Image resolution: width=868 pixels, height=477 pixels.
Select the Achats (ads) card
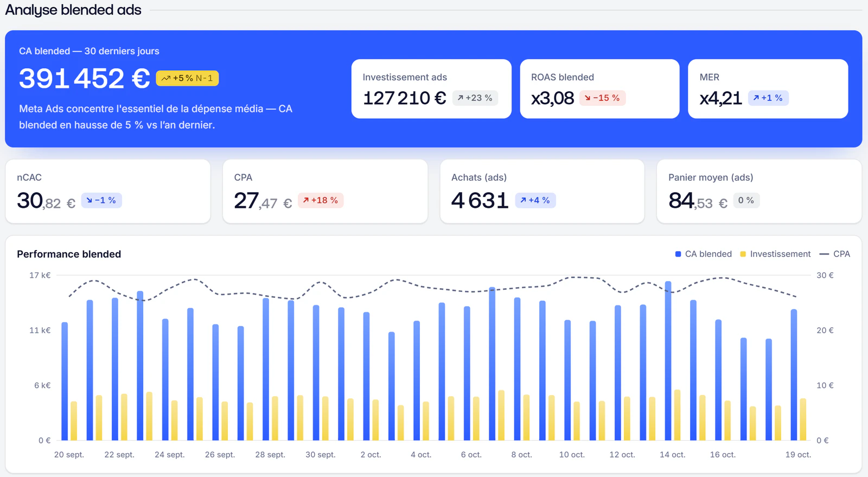(x=542, y=191)
